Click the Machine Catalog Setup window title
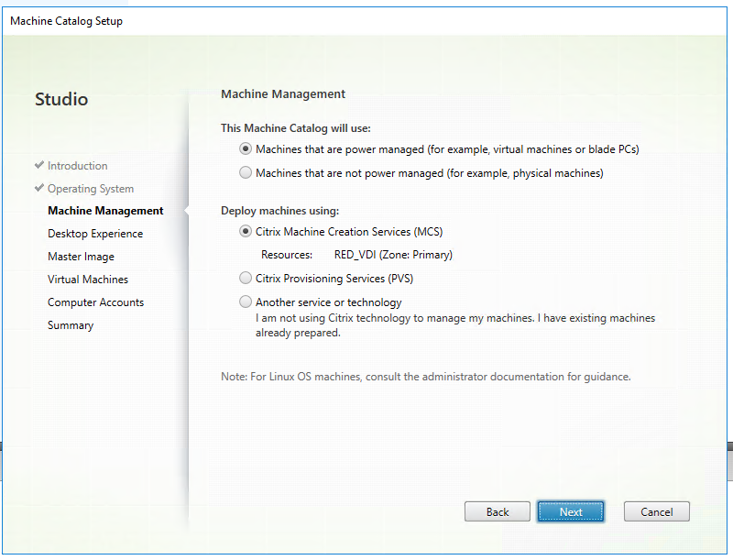Image resolution: width=733 pixels, height=560 pixels. (x=66, y=21)
